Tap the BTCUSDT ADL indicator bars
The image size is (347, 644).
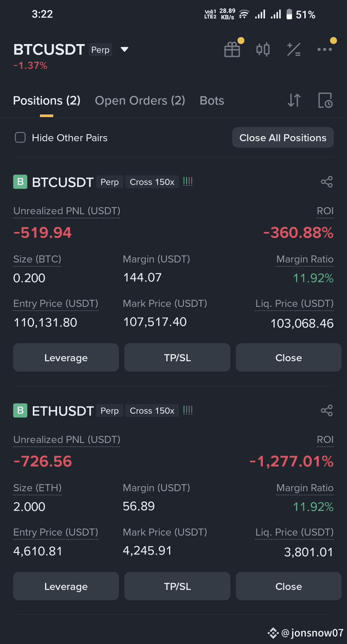point(188,182)
